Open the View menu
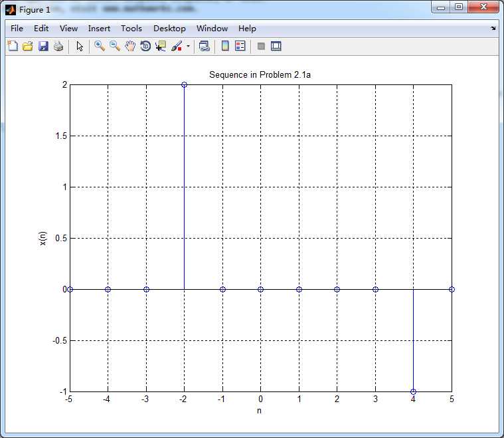The height and width of the screenshot is (438, 504). pos(68,29)
